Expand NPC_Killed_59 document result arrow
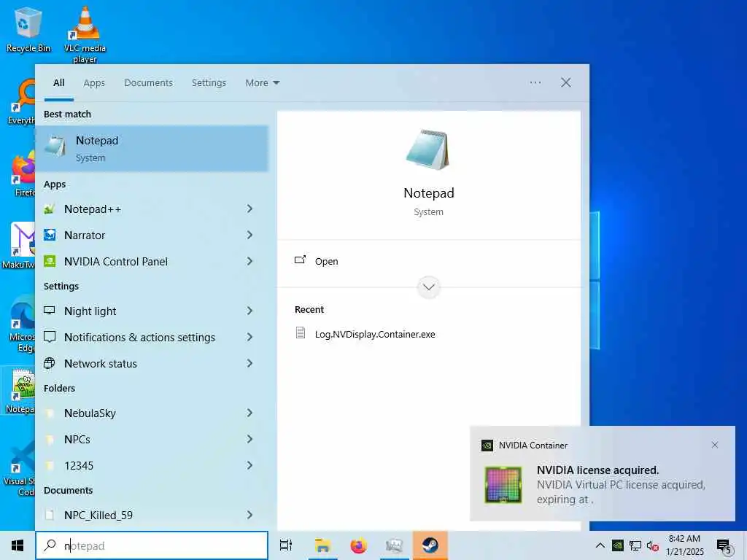 [x=249, y=515]
